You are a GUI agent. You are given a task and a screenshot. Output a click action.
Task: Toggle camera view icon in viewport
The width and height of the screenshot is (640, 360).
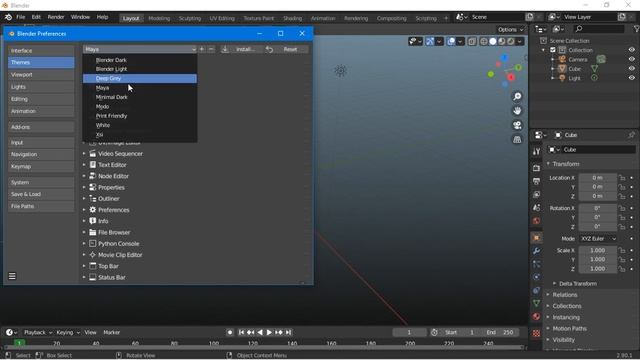[517, 125]
